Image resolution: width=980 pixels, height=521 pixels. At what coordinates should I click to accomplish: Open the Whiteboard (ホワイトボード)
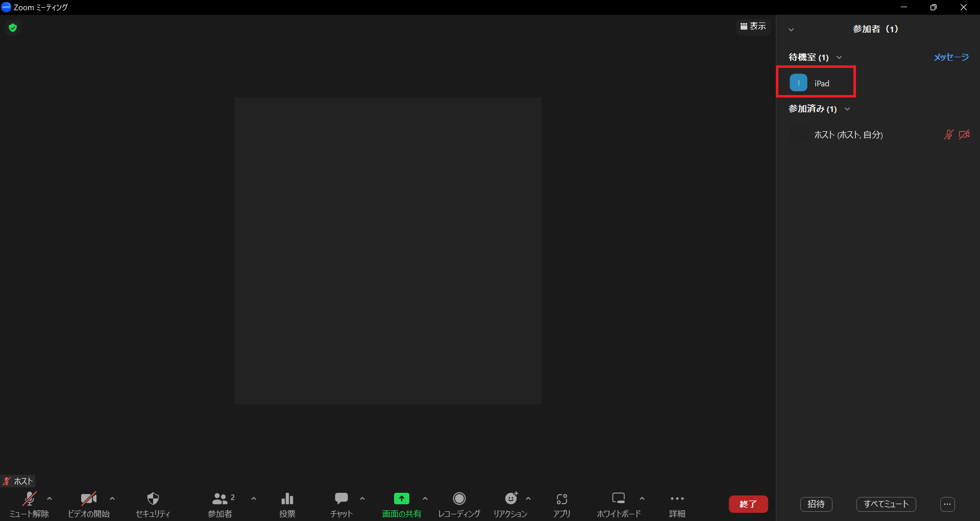618,504
